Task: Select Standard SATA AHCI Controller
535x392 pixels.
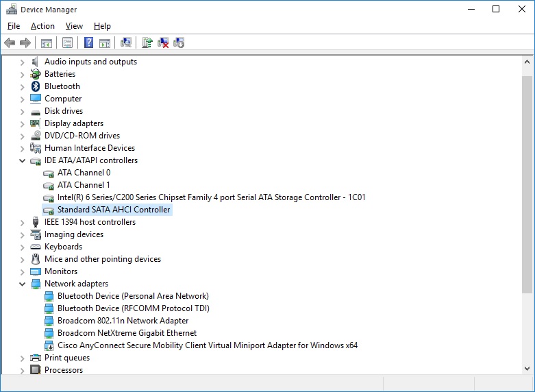Action: [114, 210]
